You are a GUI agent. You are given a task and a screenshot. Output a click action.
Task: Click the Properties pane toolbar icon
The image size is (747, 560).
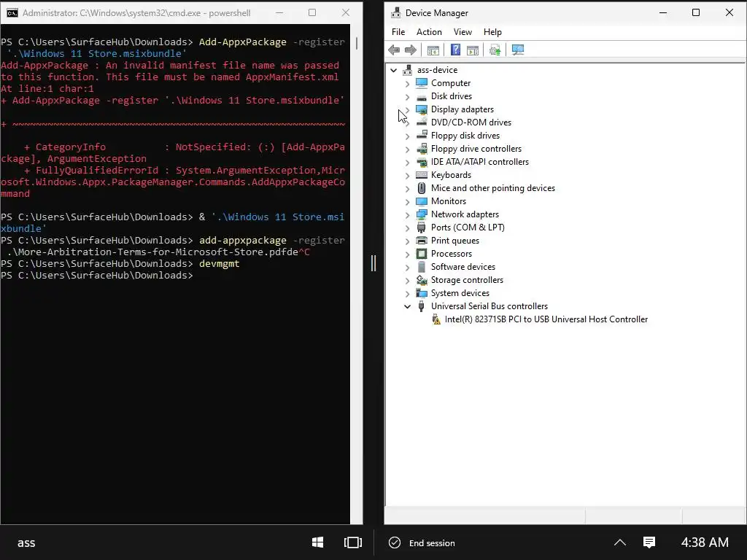(473, 50)
